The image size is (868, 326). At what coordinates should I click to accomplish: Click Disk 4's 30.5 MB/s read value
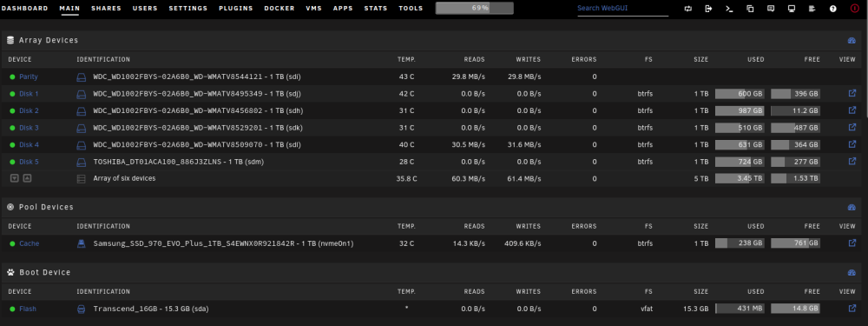click(469, 144)
